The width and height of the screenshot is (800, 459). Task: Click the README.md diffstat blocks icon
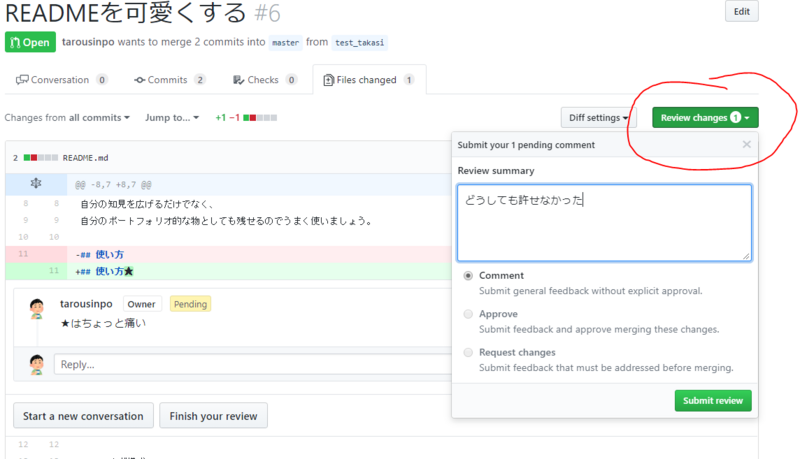click(x=41, y=158)
